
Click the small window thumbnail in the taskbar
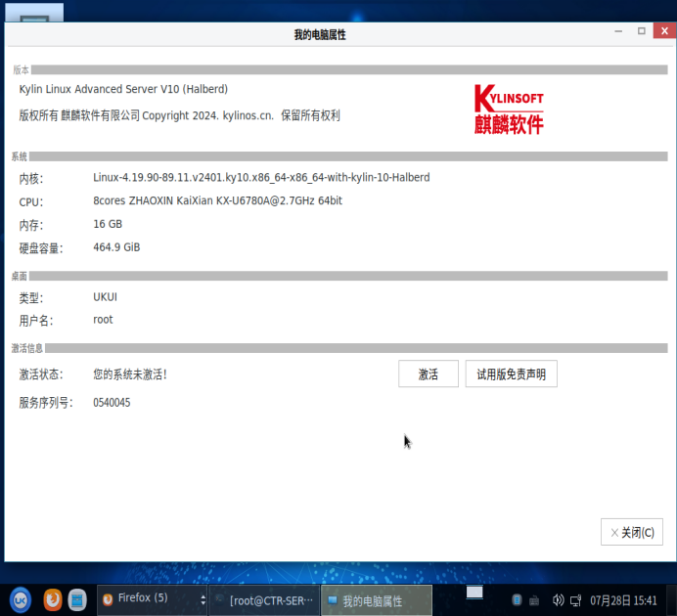pos(474,593)
